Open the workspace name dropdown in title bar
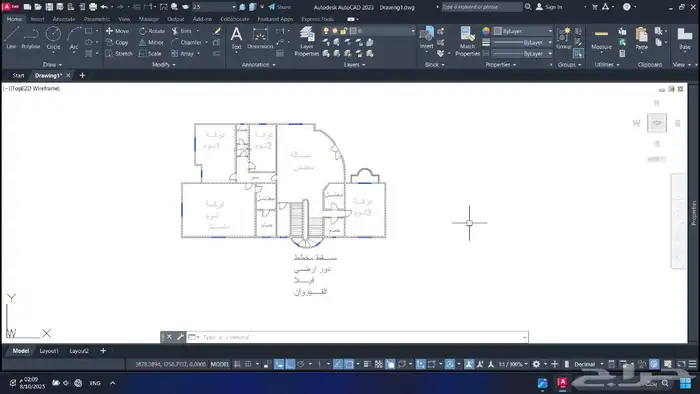Image resolution: width=700 pixels, height=394 pixels. 214,7
